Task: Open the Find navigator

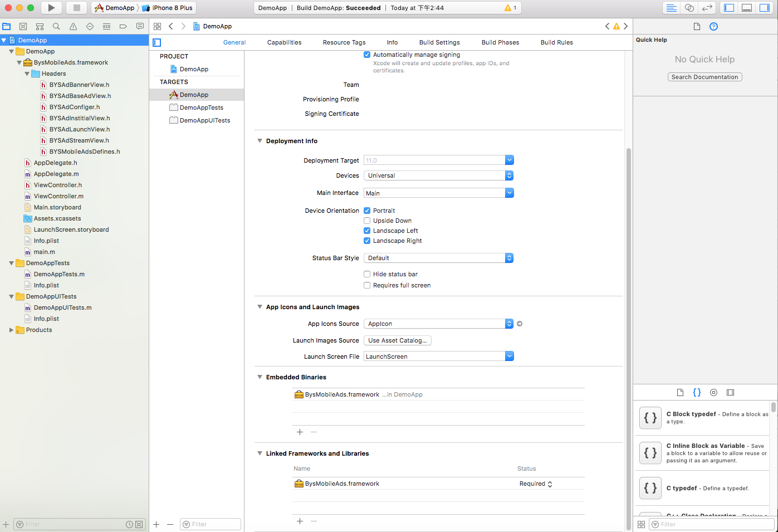Action: [x=56, y=26]
